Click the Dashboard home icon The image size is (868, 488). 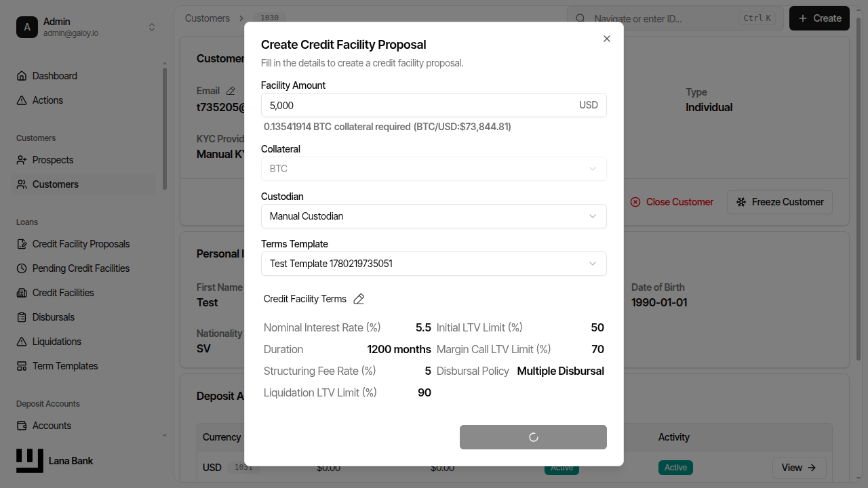point(22,76)
